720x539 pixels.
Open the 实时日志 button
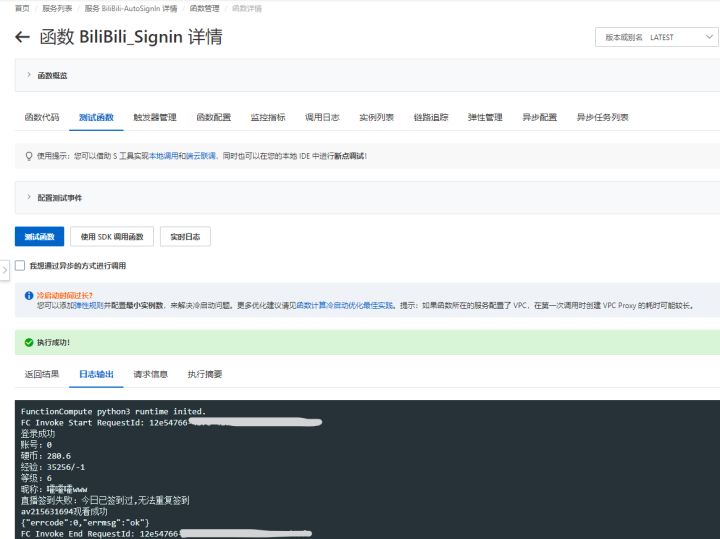pos(185,236)
